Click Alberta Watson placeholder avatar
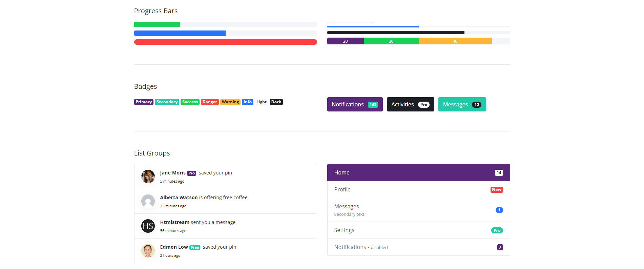The height and width of the screenshot is (269, 644). tap(148, 201)
